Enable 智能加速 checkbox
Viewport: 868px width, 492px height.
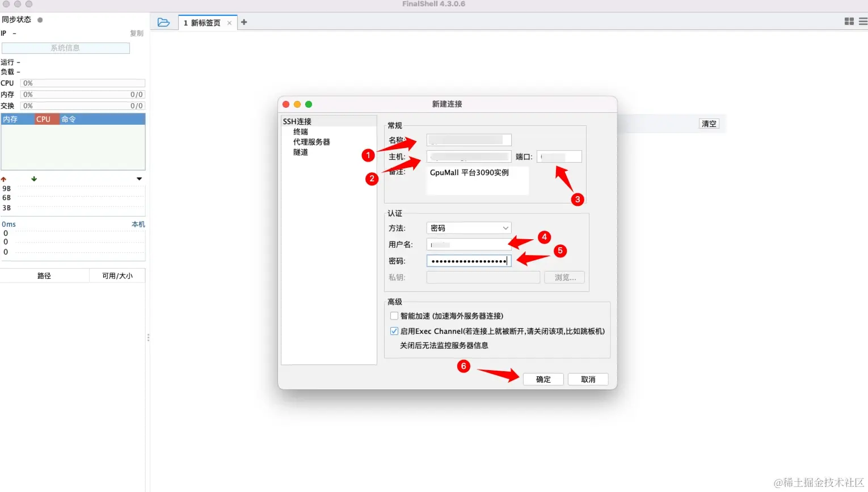coord(394,316)
